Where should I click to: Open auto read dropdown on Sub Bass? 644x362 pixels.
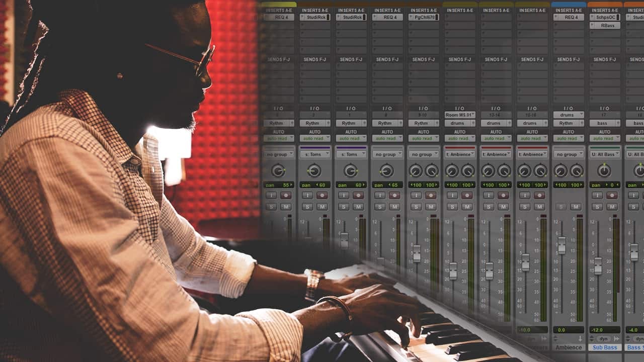coord(605,138)
